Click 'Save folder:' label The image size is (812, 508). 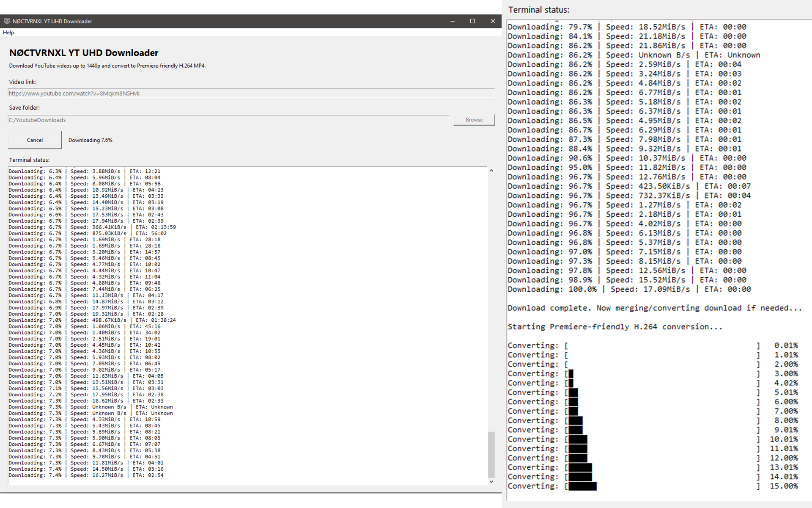coord(25,108)
